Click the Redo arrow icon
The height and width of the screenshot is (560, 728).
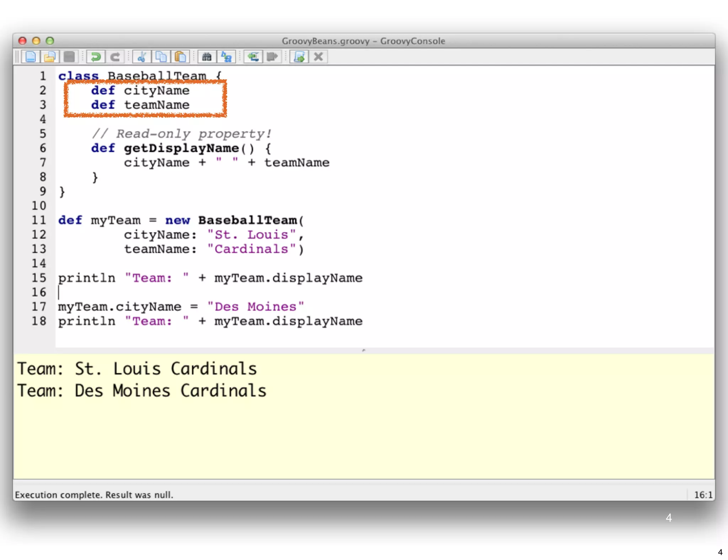[x=115, y=57]
